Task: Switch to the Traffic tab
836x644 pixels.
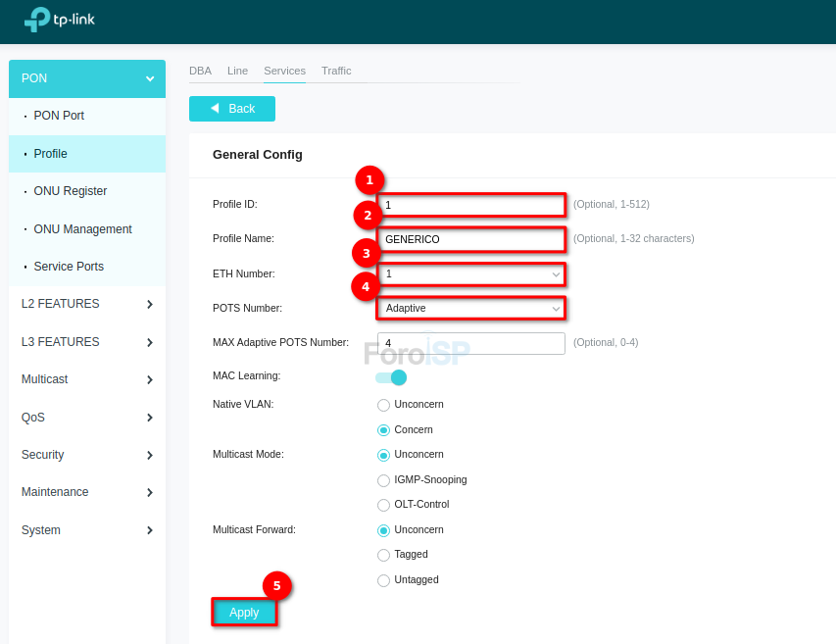Action: click(x=336, y=71)
